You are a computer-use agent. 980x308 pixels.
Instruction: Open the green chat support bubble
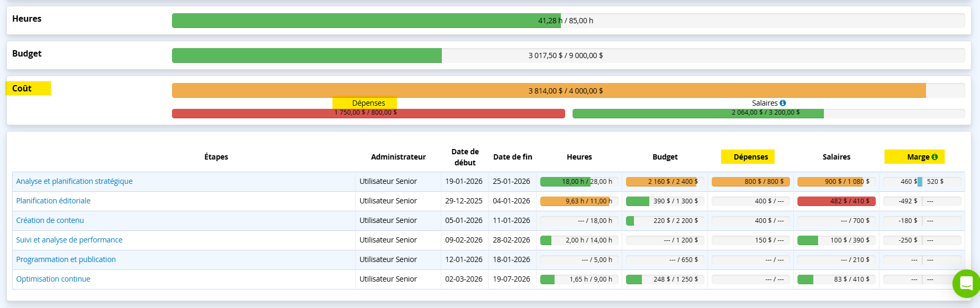coord(966,284)
